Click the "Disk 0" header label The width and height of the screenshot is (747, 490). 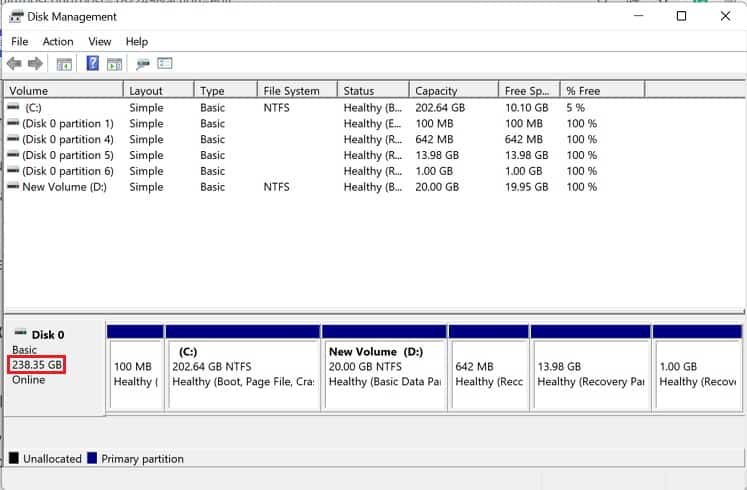pos(48,335)
